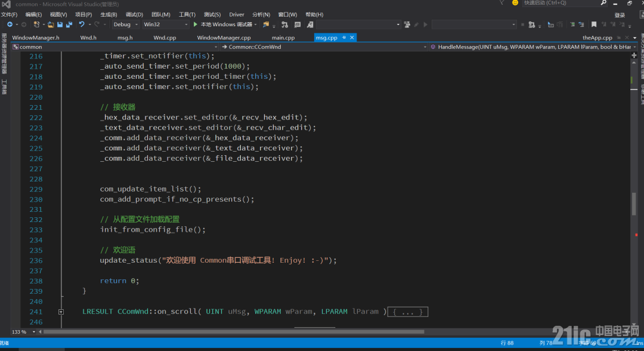
Task: Open the 编辑(E) menu
Action: [33, 14]
